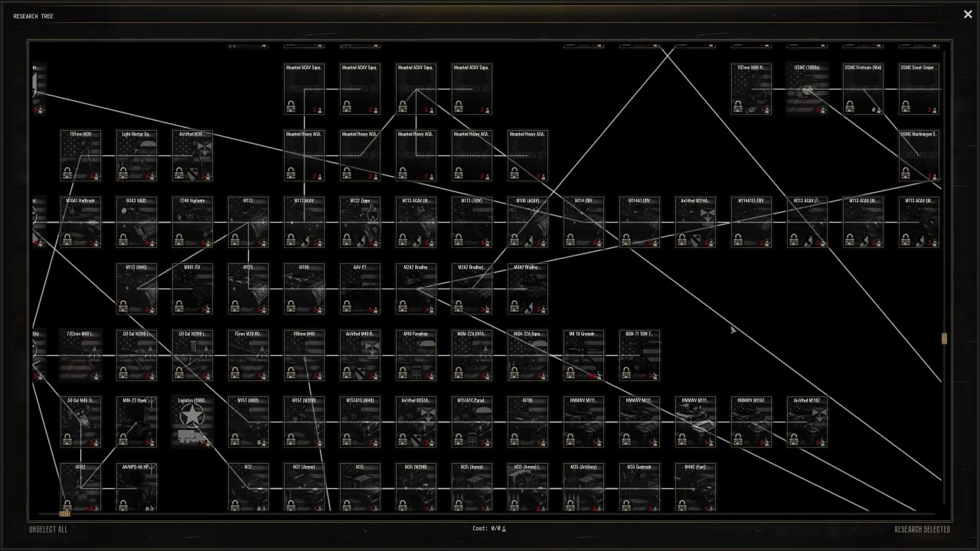Select the M37 (Ammo) truck card
The image size is (980, 551).
[304, 487]
